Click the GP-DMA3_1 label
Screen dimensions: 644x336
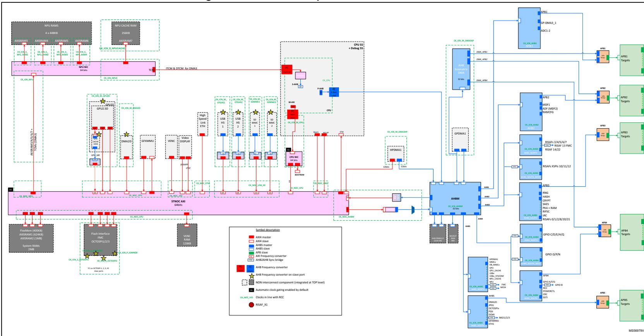(548, 23)
